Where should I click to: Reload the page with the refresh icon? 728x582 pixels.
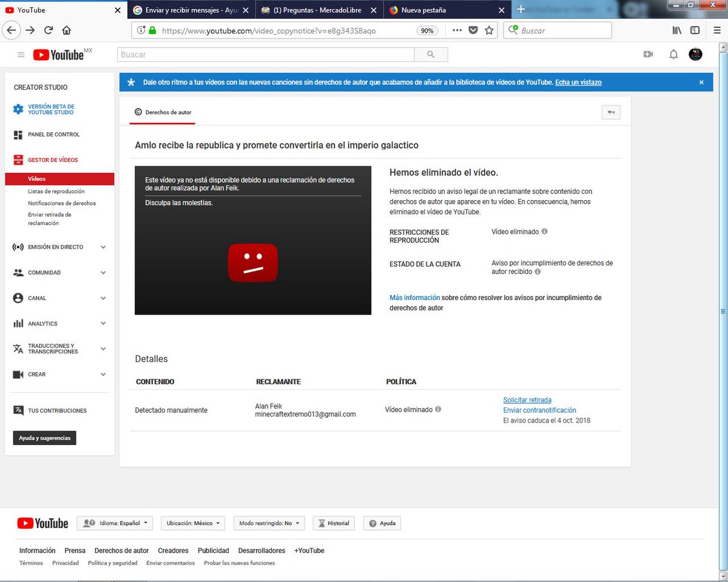(49, 30)
